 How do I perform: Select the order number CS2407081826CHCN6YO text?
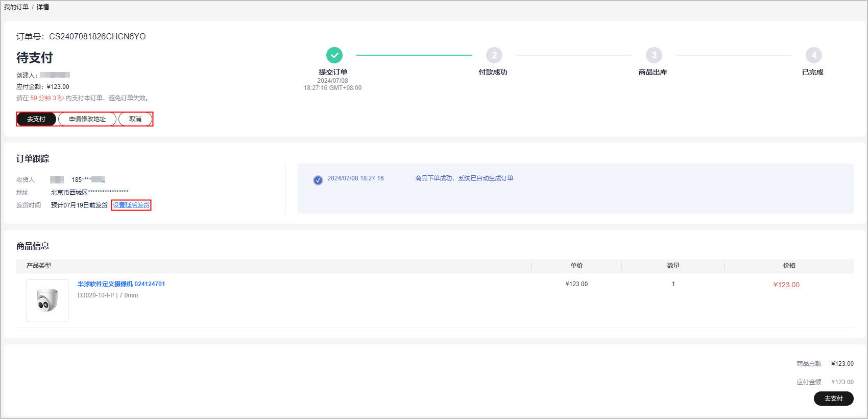point(97,37)
